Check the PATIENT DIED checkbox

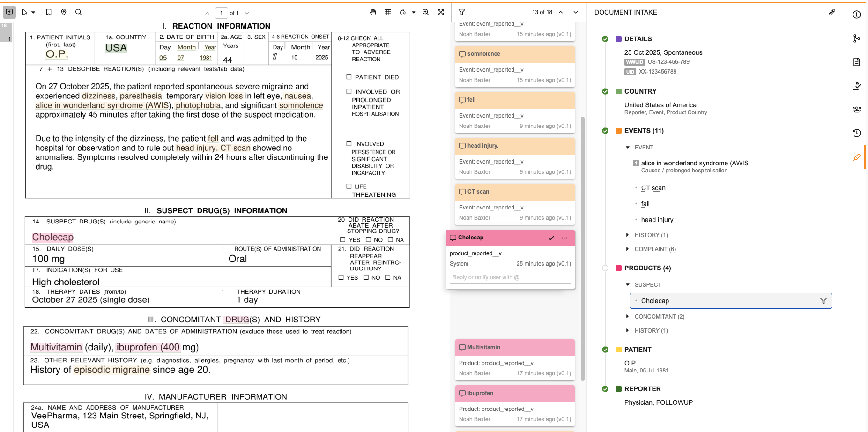pos(349,77)
